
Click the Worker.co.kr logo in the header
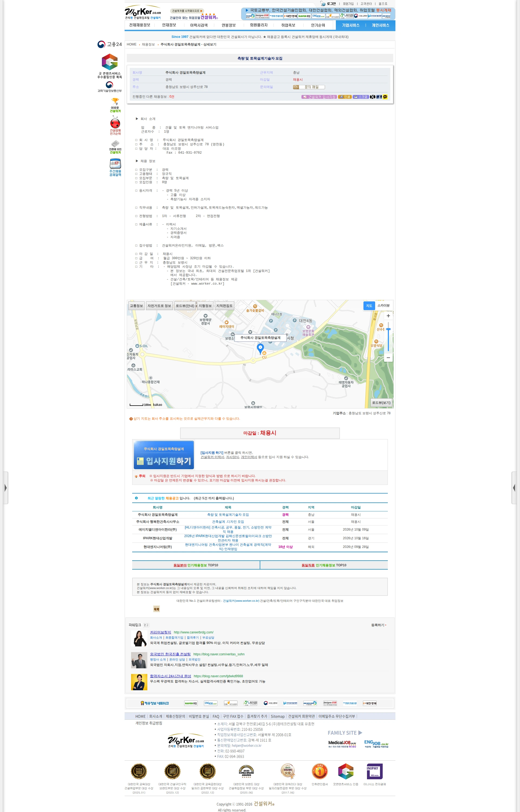pos(143,12)
